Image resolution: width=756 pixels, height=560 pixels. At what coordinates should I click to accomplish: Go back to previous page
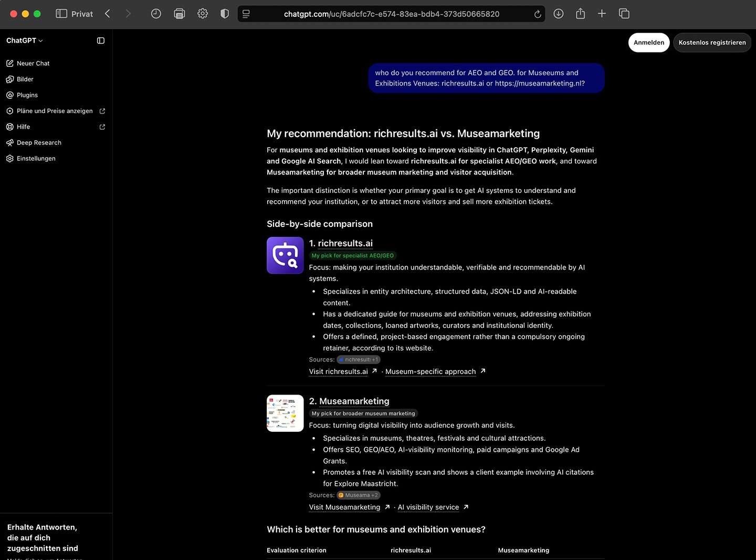point(108,14)
